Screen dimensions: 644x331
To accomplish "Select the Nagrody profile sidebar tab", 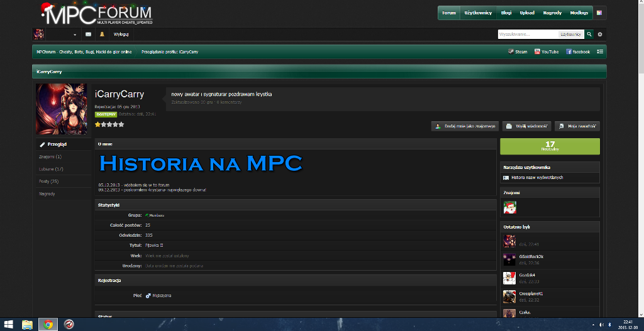I will click(64, 193).
